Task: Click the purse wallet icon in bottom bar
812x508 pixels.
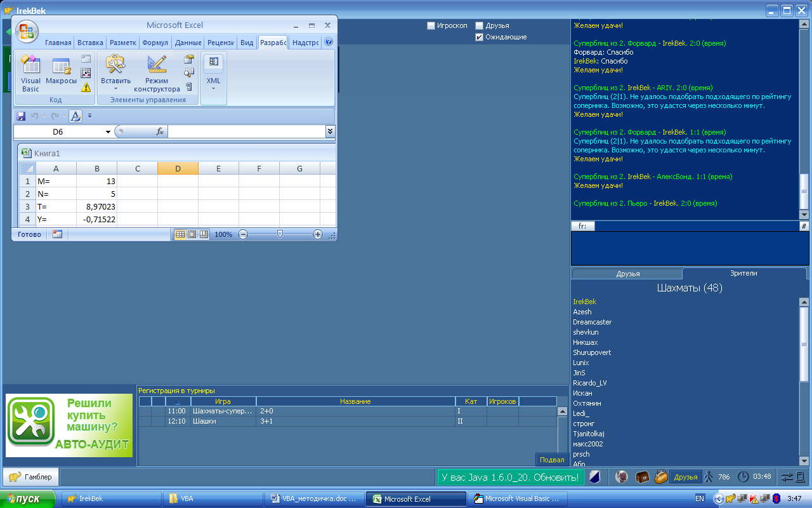Action: pyautogui.click(x=661, y=476)
